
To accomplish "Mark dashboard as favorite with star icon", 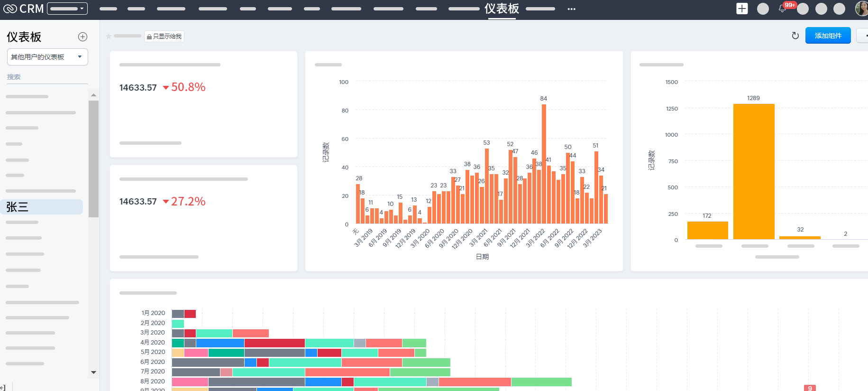I will [109, 36].
